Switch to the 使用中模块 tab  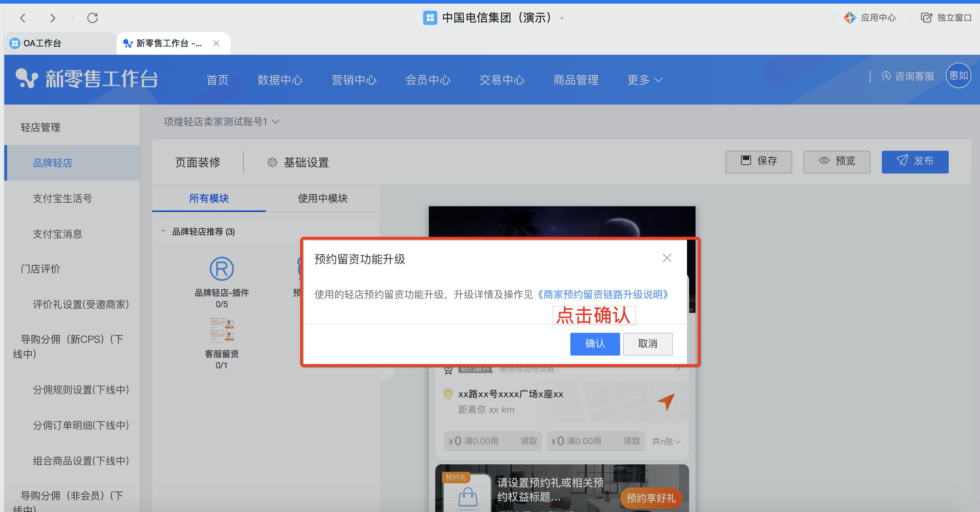click(323, 198)
